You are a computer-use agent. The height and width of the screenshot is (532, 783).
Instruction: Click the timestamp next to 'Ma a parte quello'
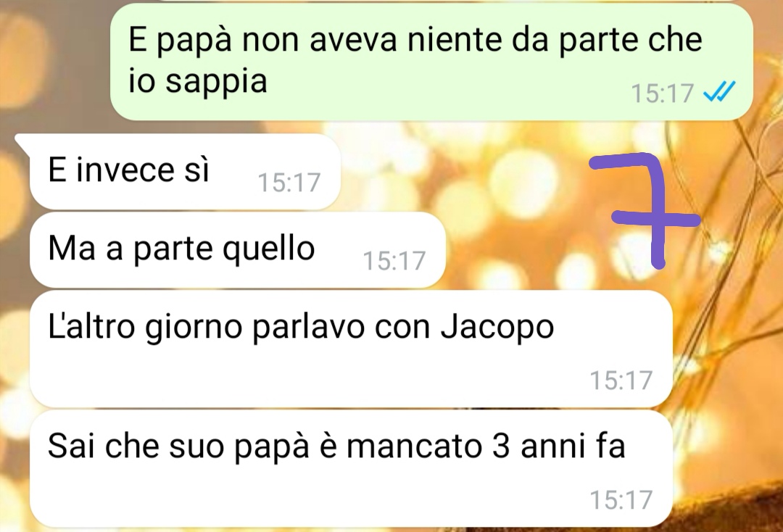[394, 260]
